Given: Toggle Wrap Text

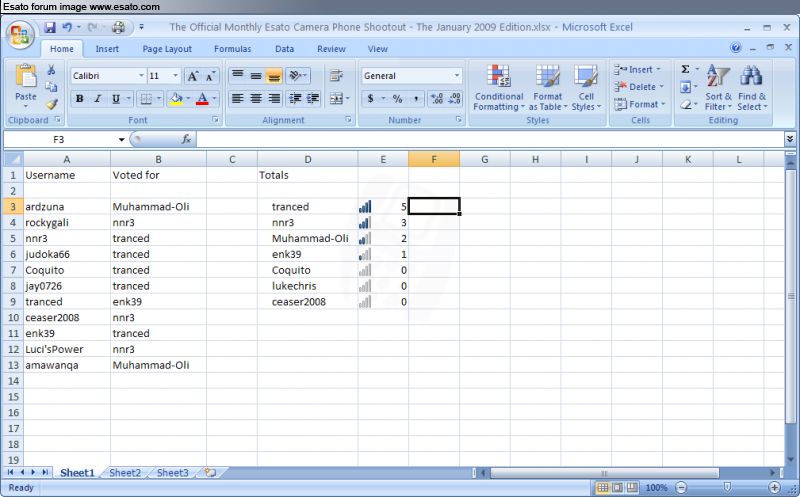Looking at the screenshot, I should (x=336, y=76).
